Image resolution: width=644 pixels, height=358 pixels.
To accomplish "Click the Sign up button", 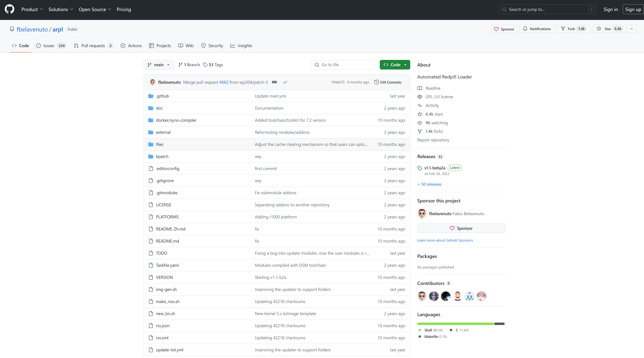I will (633, 9).
